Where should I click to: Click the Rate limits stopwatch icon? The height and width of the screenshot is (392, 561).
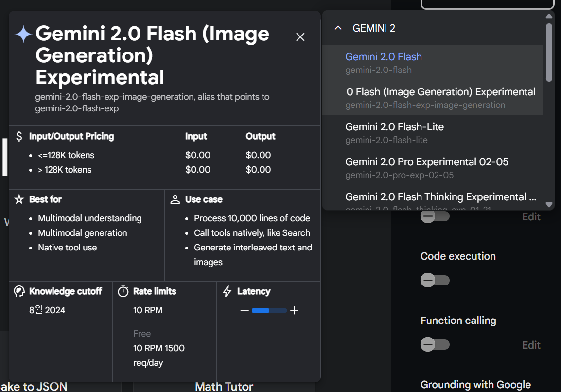pyautogui.click(x=123, y=291)
